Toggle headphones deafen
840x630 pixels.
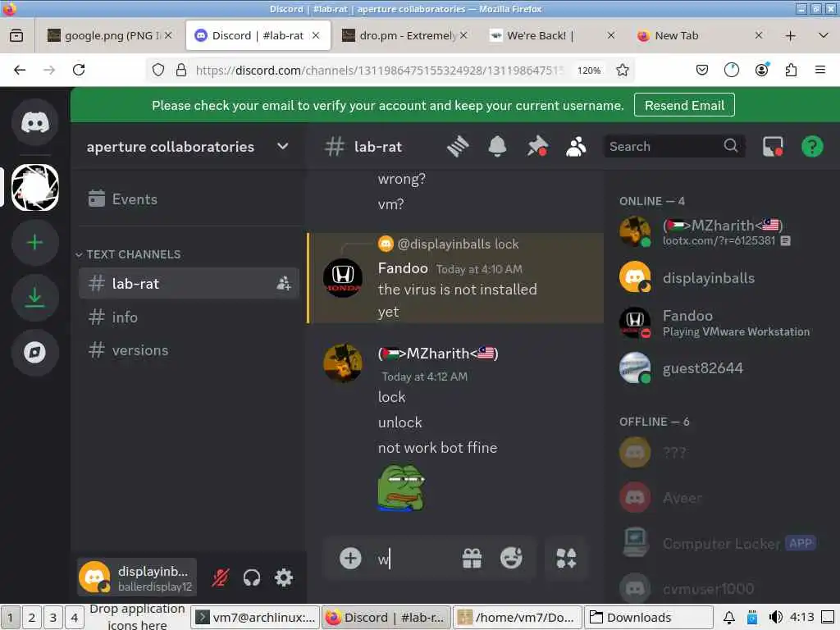(x=252, y=577)
